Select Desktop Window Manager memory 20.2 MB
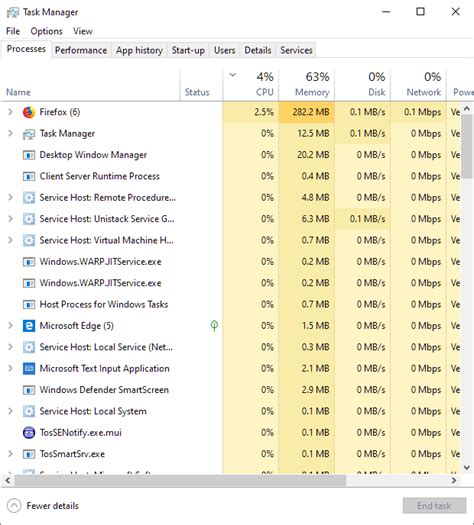 tap(307, 155)
